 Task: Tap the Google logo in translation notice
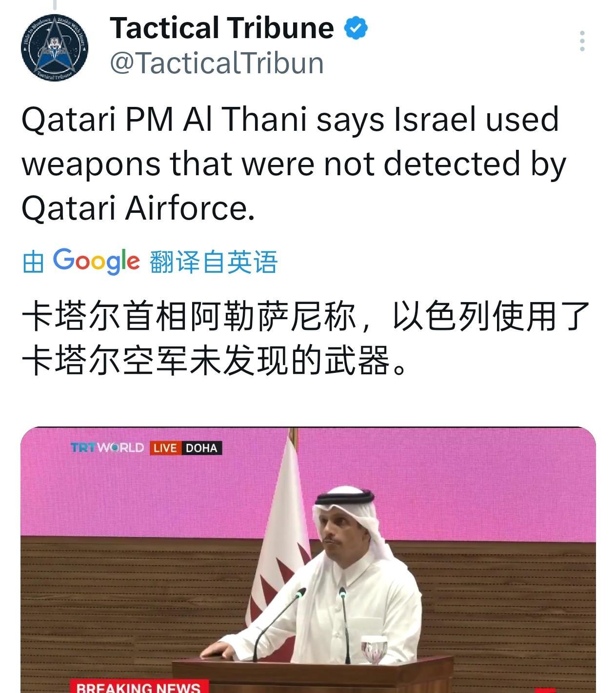point(96,261)
